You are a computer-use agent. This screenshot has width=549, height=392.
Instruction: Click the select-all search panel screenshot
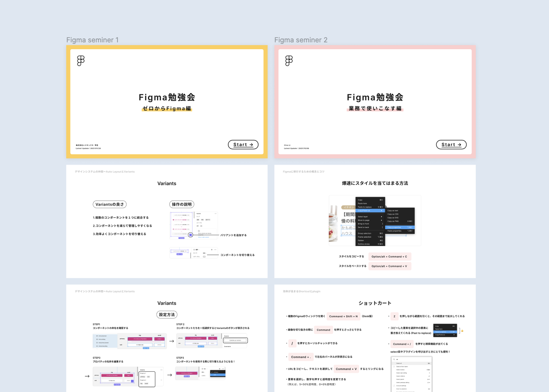[412, 374]
